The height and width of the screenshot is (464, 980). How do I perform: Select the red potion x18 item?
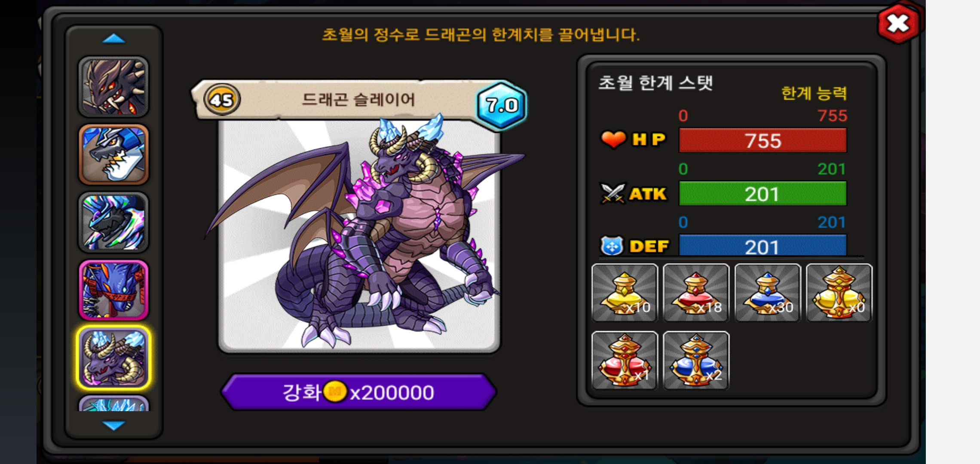[x=696, y=293]
